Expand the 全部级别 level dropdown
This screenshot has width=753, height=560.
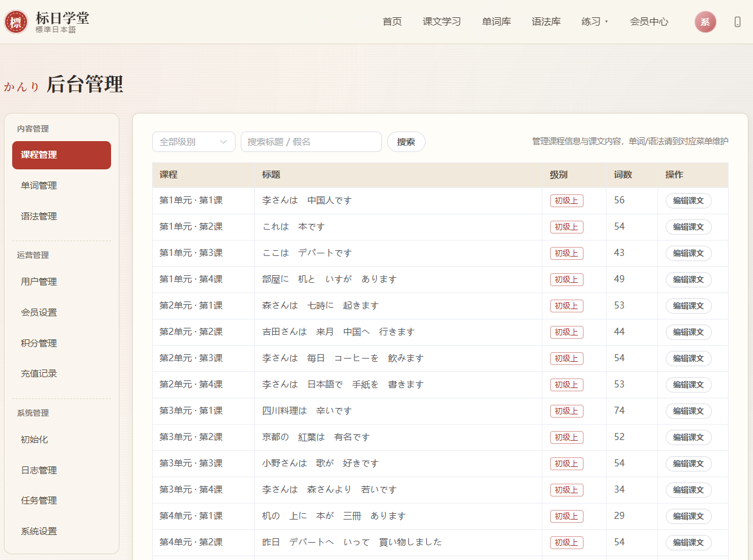193,142
